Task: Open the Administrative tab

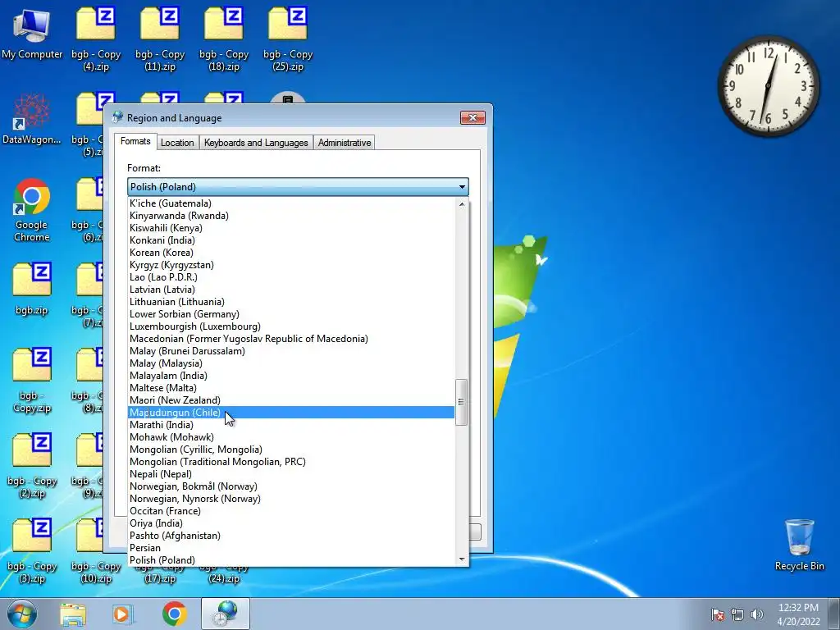Action: click(345, 143)
